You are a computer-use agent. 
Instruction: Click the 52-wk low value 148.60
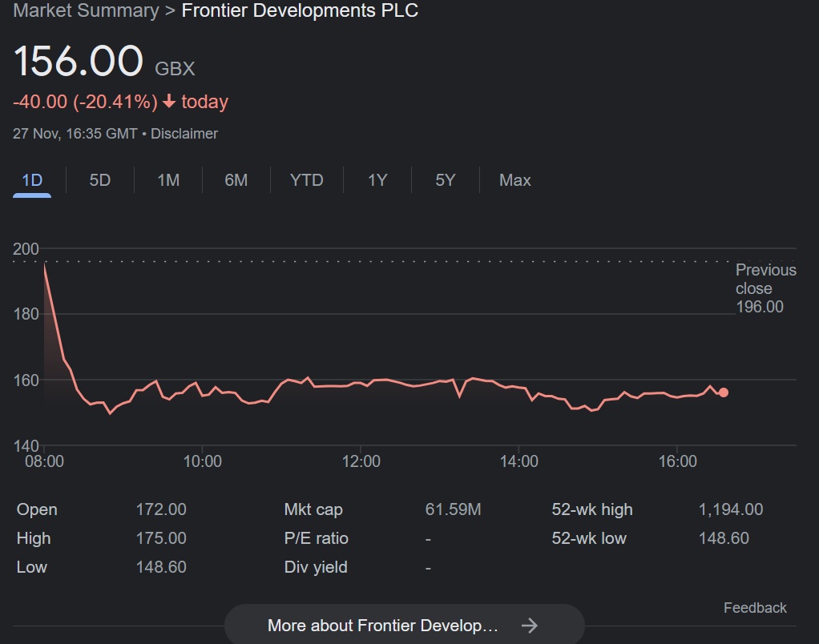click(724, 538)
